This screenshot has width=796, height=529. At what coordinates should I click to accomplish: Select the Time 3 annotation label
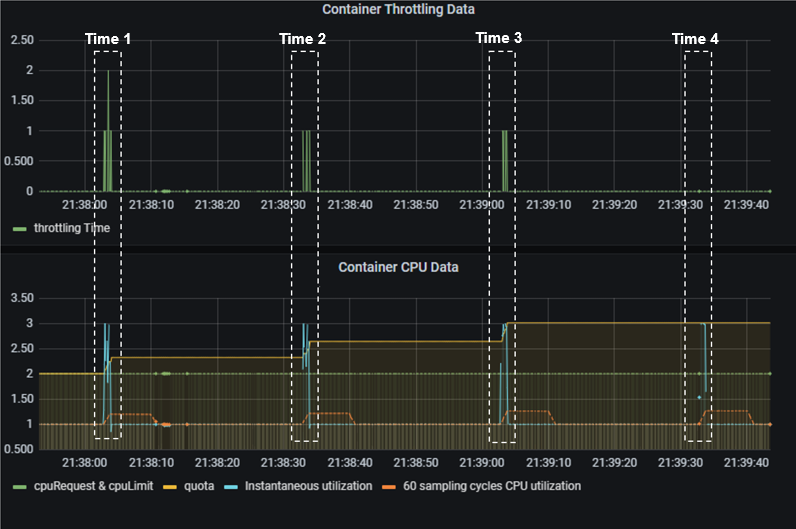(x=498, y=38)
